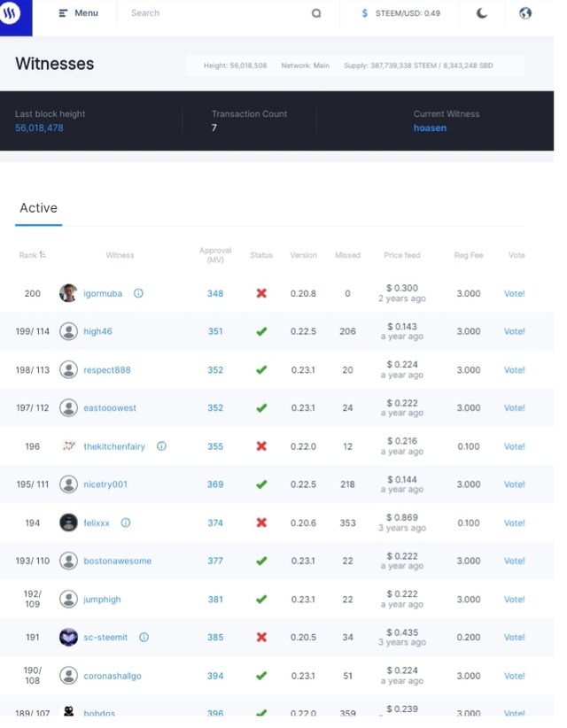Click felixxx's avatar image
This screenshot has height=728, width=567.
68,523
